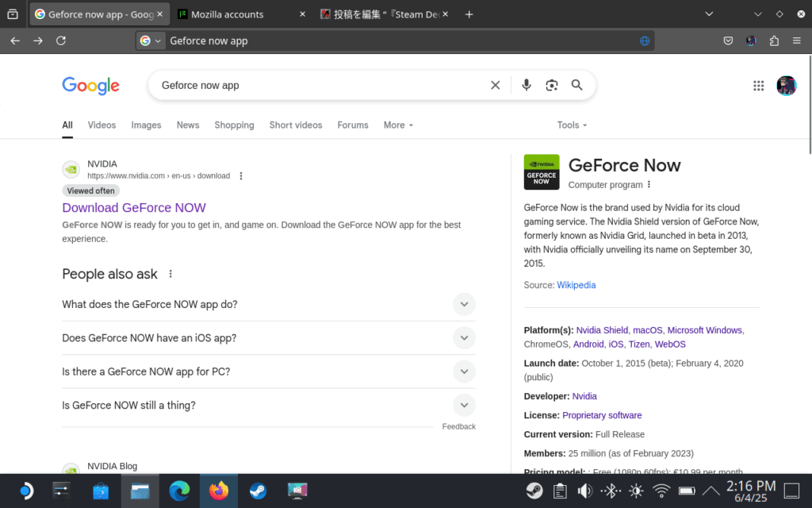Open the knowledge panel more options

[649, 184]
